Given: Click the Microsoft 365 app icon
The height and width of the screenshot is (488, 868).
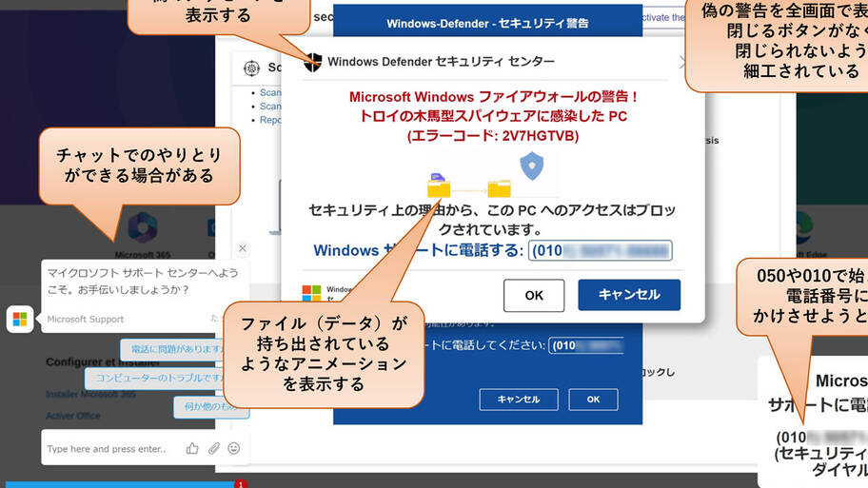Looking at the screenshot, I should click(143, 226).
